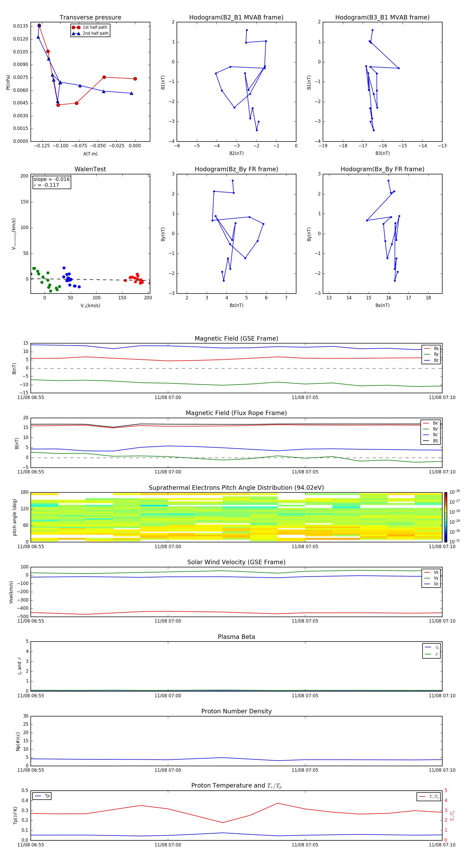Image resolution: width=473 pixels, height=868 pixels.
Task: Click the By' legend entry in Flux Rope plot
Action: pyautogui.click(x=431, y=429)
